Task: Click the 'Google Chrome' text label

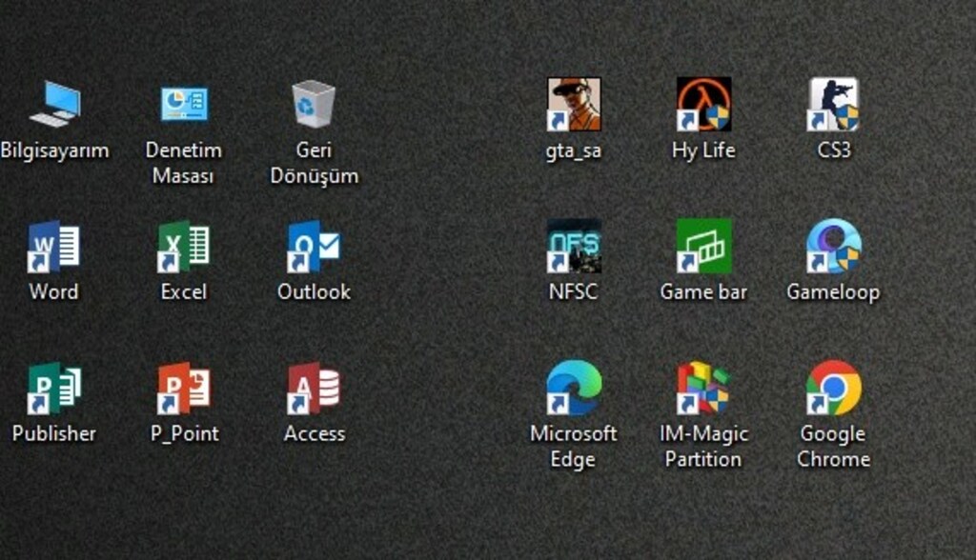Action: (x=833, y=446)
